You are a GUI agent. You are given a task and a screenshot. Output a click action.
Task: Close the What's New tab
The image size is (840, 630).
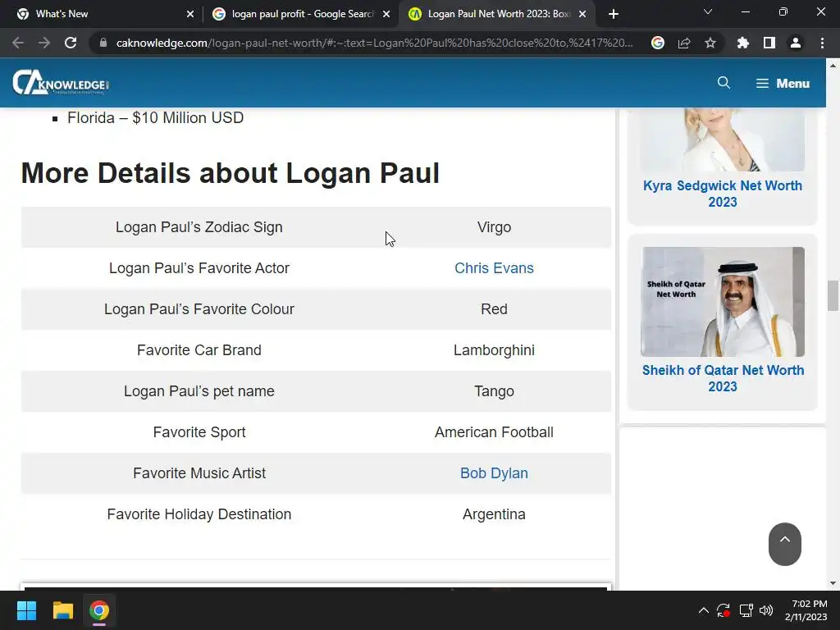click(x=190, y=14)
